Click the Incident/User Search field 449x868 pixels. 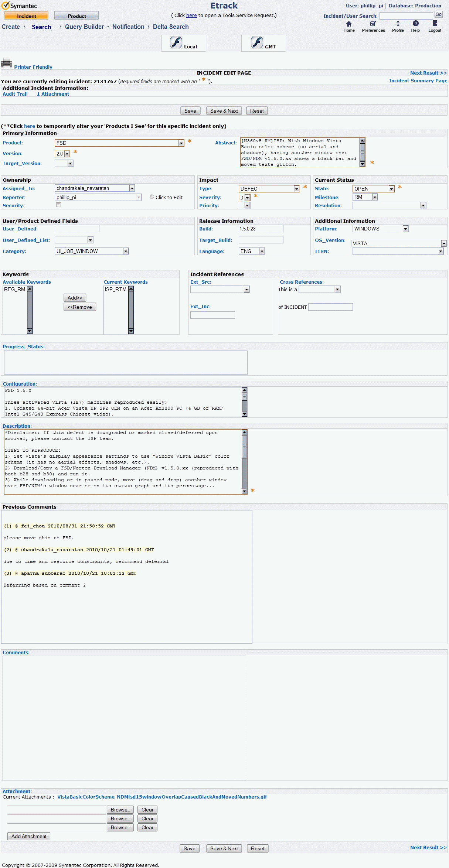pyautogui.click(x=406, y=16)
